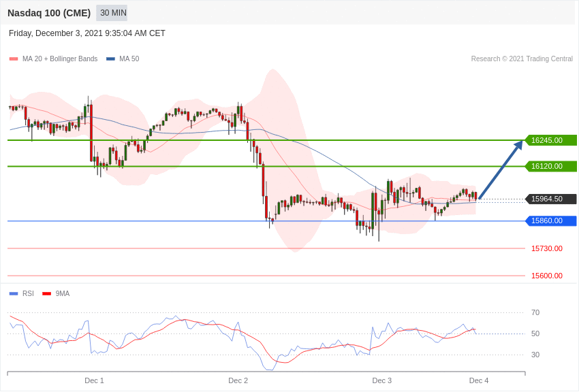Click the 30 MIN timeframe button
The image size is (579, 392).
[112, 13]
